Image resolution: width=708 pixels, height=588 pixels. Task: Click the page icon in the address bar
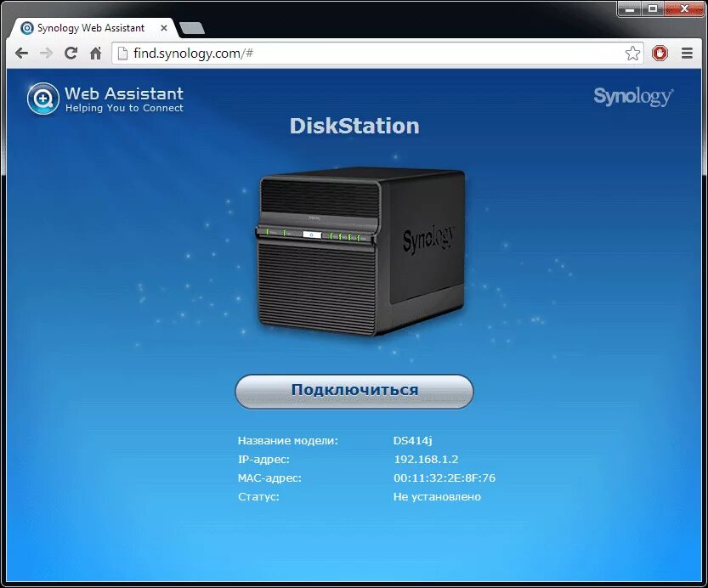click(122, 54)
